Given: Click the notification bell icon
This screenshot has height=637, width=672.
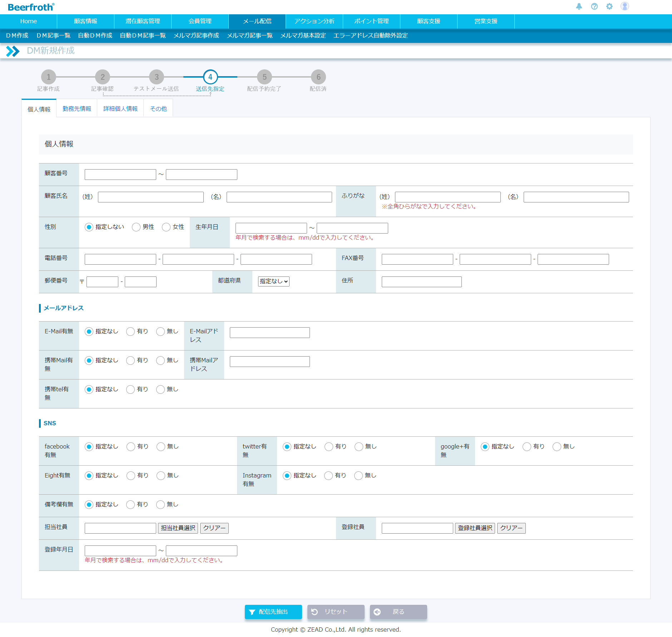Looking at the screenshot, I should (579, 6).
